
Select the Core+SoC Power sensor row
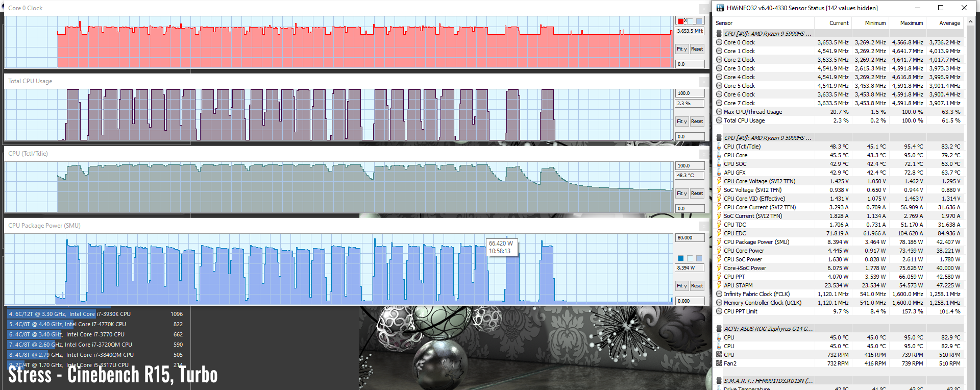click(839, 268)
